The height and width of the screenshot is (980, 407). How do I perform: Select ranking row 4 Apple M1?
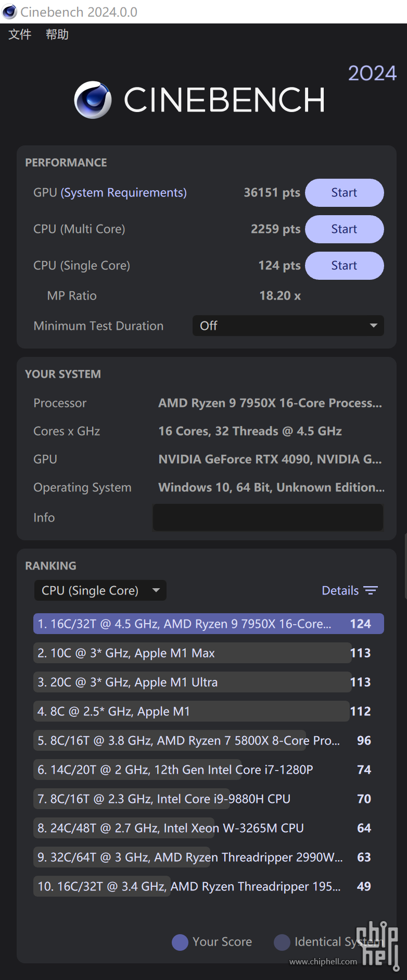209,711
